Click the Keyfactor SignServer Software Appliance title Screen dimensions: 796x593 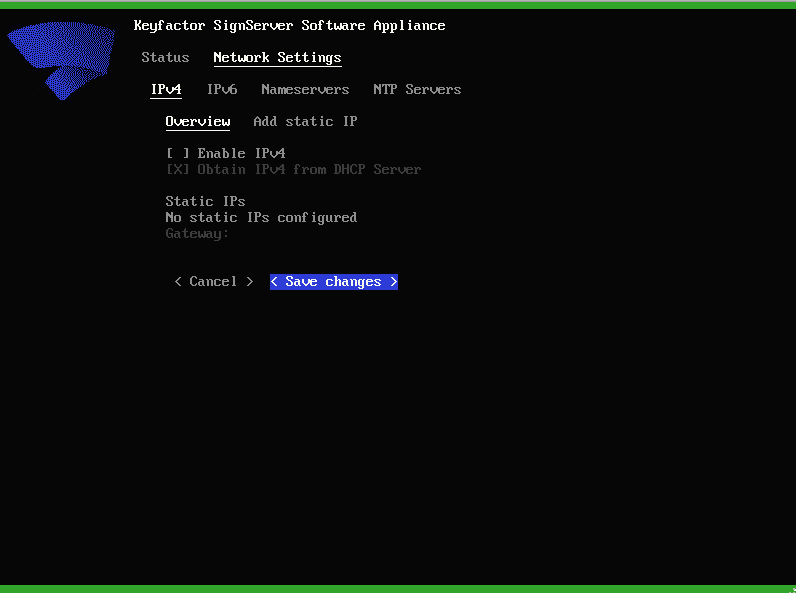(x=289, y=26)
